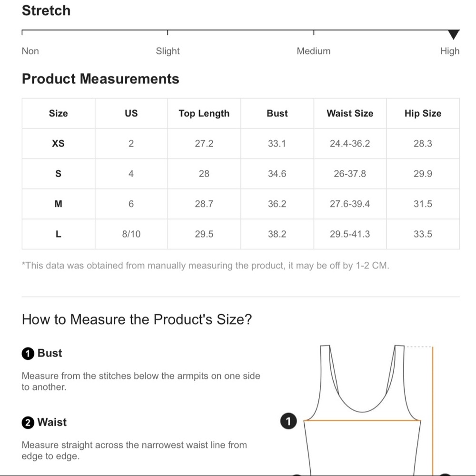The height and width of the screenshot is (476, 476).
Task: Select the M size row label
Action: pyautogui.click(x=58, y=204)
